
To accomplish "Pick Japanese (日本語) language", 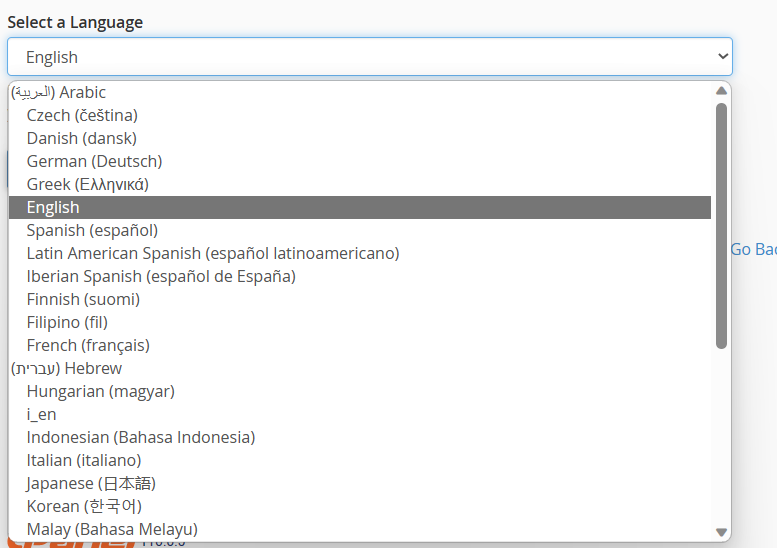I will click(84, 483).
